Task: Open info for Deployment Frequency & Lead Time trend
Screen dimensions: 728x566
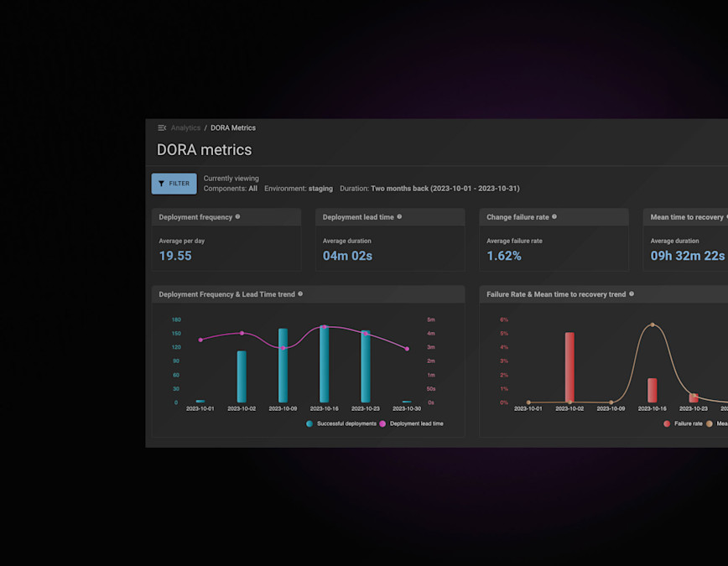Action: [x=300, y=293]
